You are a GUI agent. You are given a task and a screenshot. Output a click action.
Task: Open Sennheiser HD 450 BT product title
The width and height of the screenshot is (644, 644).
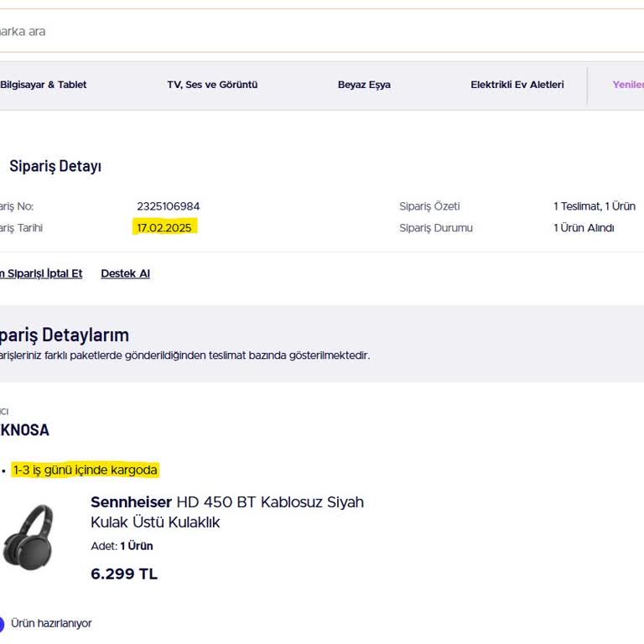226,512
